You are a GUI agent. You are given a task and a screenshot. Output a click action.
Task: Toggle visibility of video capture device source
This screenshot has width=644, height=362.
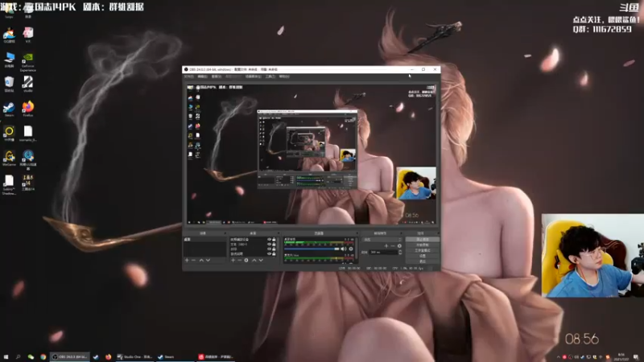pyautogui.click(x=270, y=239)
